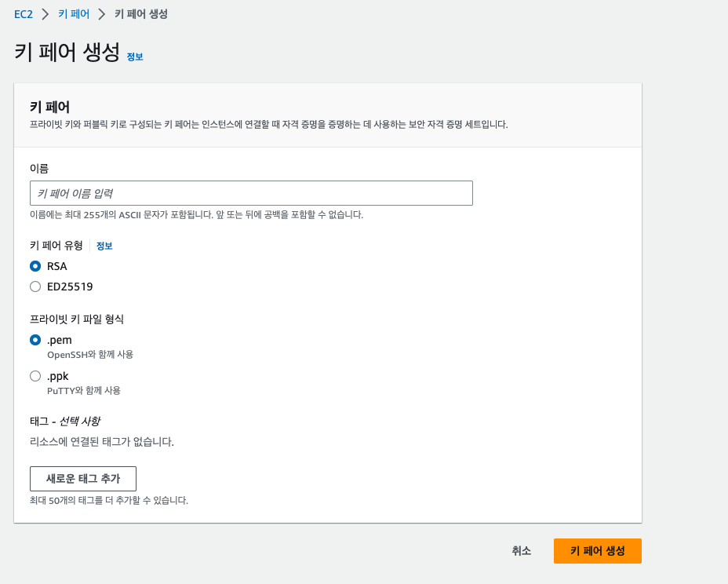Click the chevron separator after EC2
The width and height of the screenshot is (728, 584).
point(45,14)
